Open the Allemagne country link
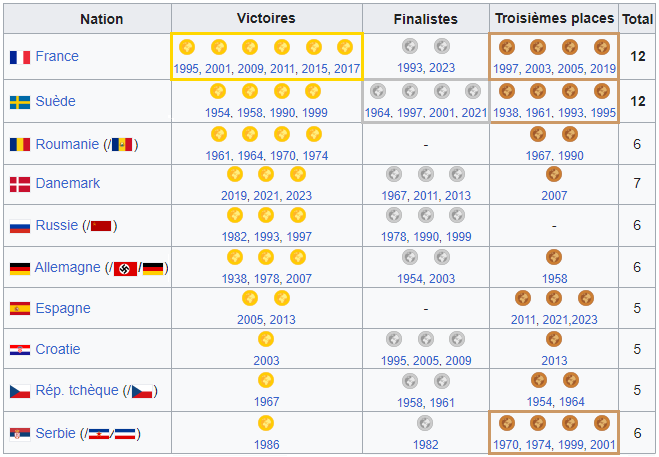The width and height of the screenshot is (659, 457). tap(68, 267)
